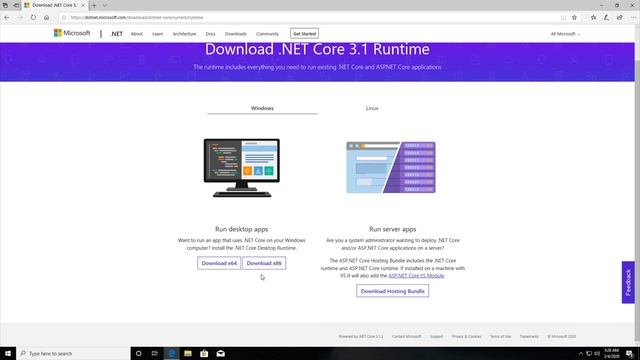Click the taskbar search box

pos(73,353)
